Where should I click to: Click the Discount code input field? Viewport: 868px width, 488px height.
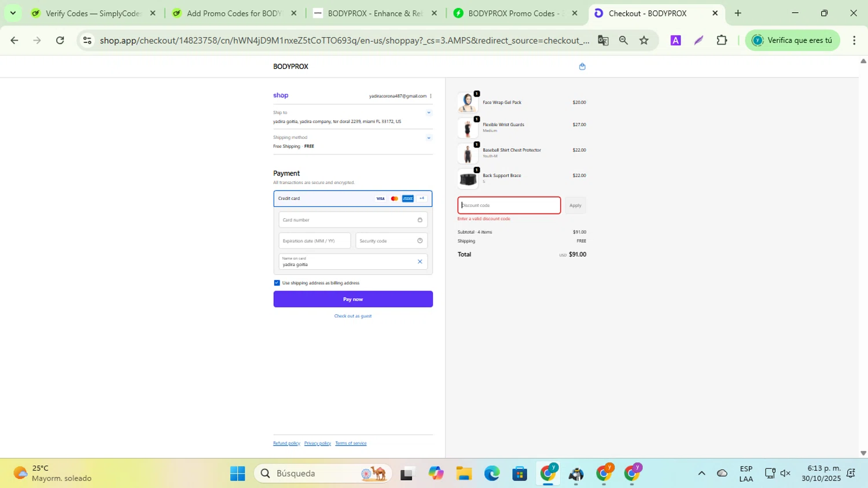click(x=509, y=206)
